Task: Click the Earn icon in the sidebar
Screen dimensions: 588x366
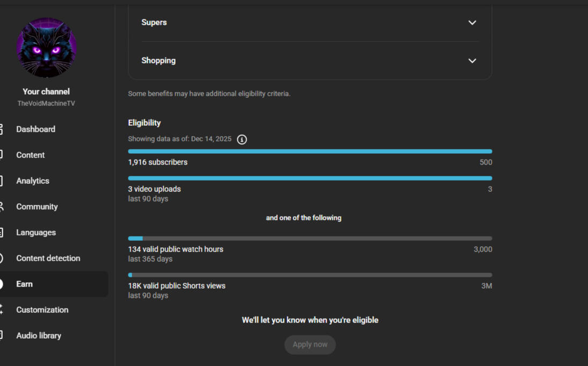Action: click(x=2, y=284)
